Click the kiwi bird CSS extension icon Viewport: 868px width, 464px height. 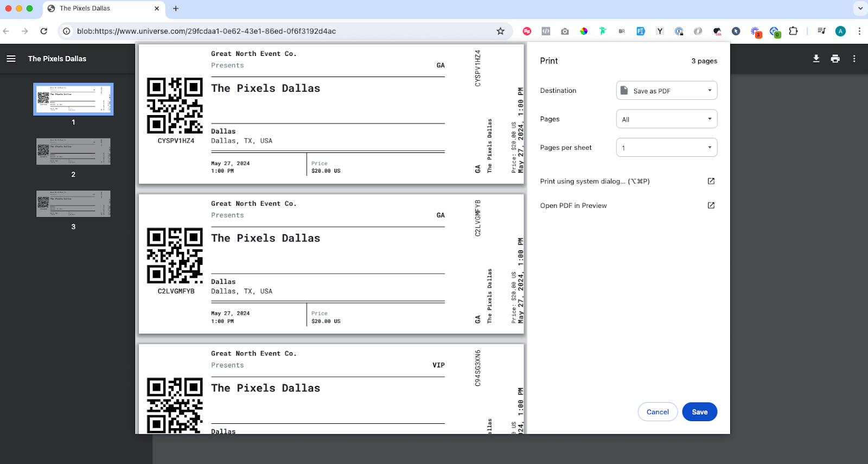(717, 31)
